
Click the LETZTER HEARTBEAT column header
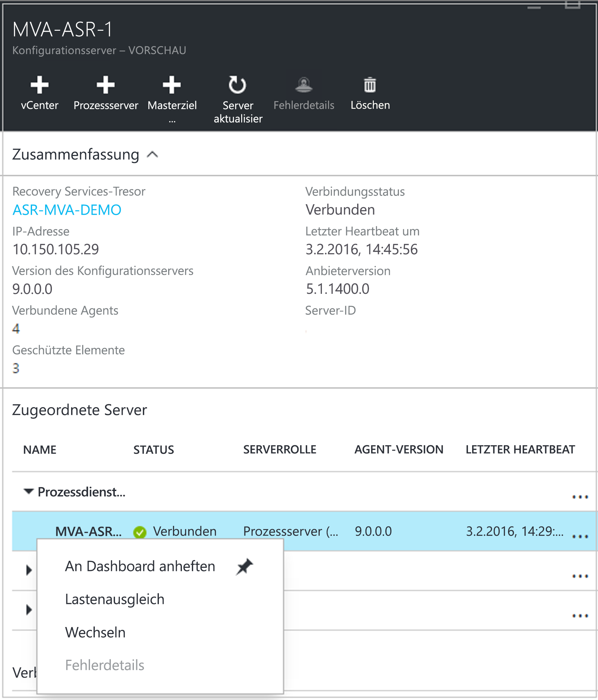tap(520, 450)
